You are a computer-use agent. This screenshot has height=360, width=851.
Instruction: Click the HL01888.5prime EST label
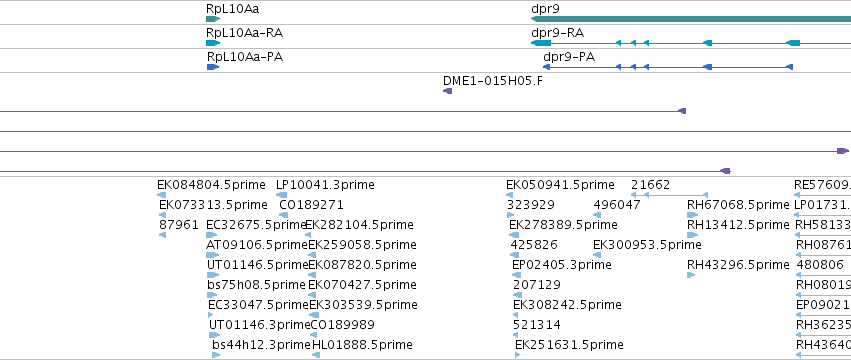pyautogui.click(x=362, y=345)
